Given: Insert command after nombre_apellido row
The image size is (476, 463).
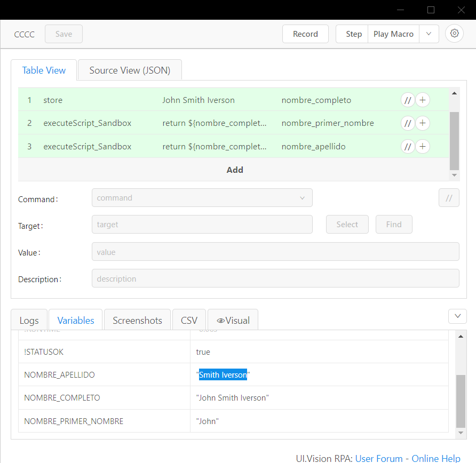Looking at the screenshot, I should point(423,147).
